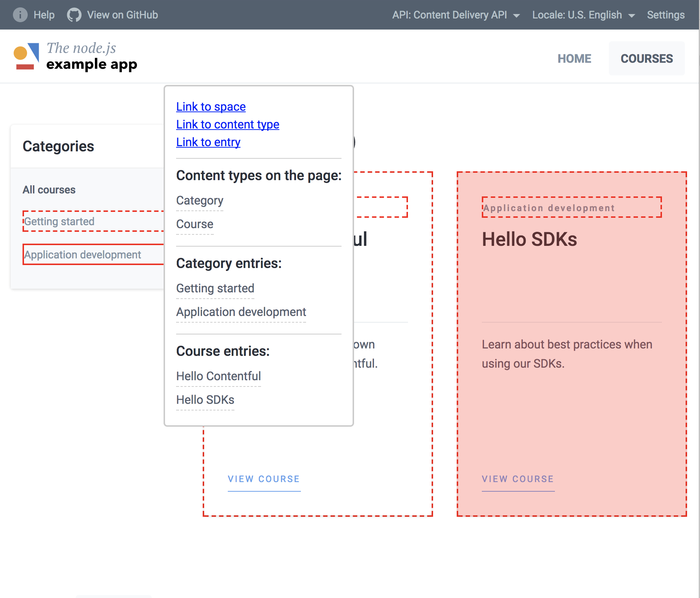The height and width of the screenshot is (598, 700).
Task: Select Category content type in popup
Action: 200,200
